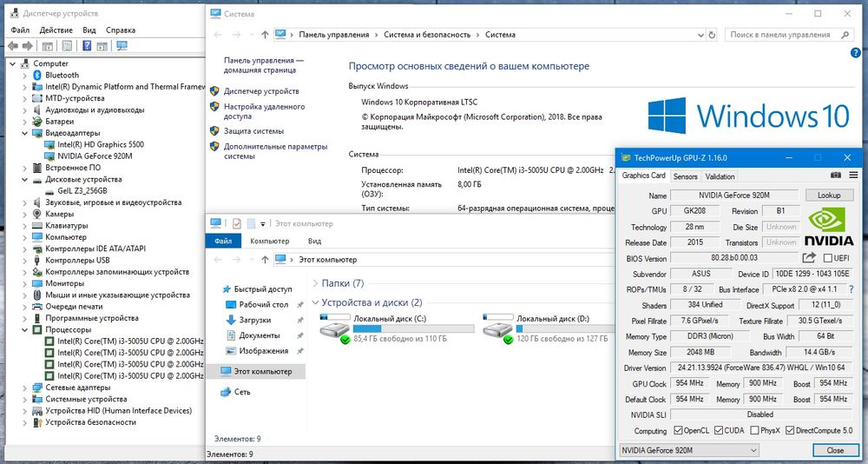
Task: Click the properties checkmark icon in Explorer title bar
Action: pos(236,223)
